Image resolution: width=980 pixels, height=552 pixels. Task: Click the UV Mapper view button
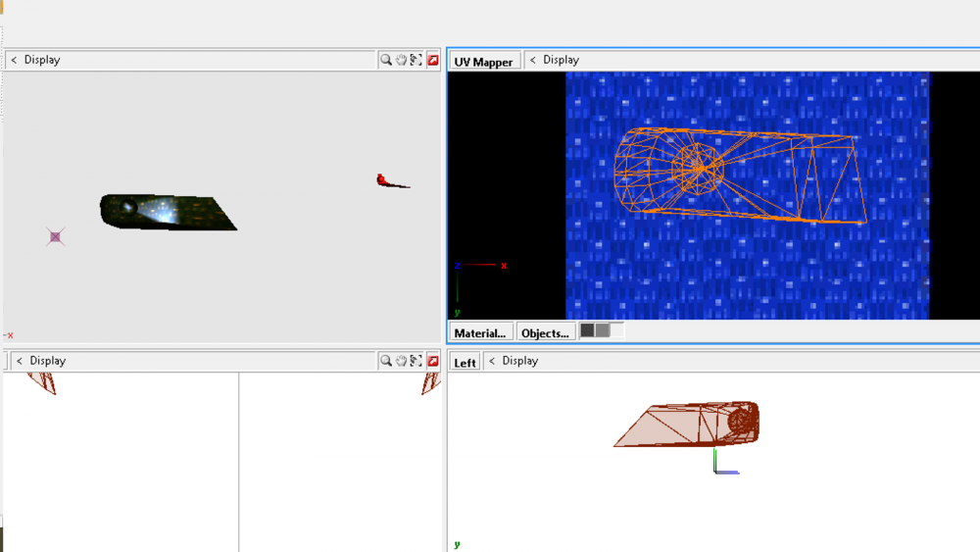point(484,61)
